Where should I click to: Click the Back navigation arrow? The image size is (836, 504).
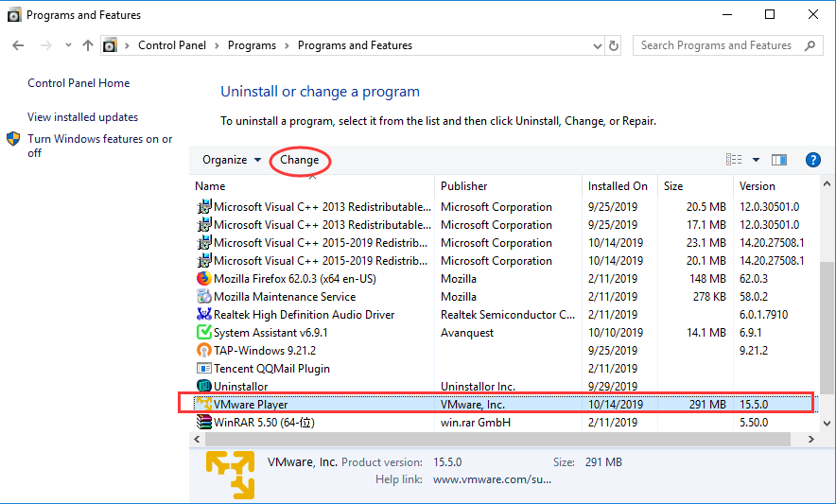point(18,45)
